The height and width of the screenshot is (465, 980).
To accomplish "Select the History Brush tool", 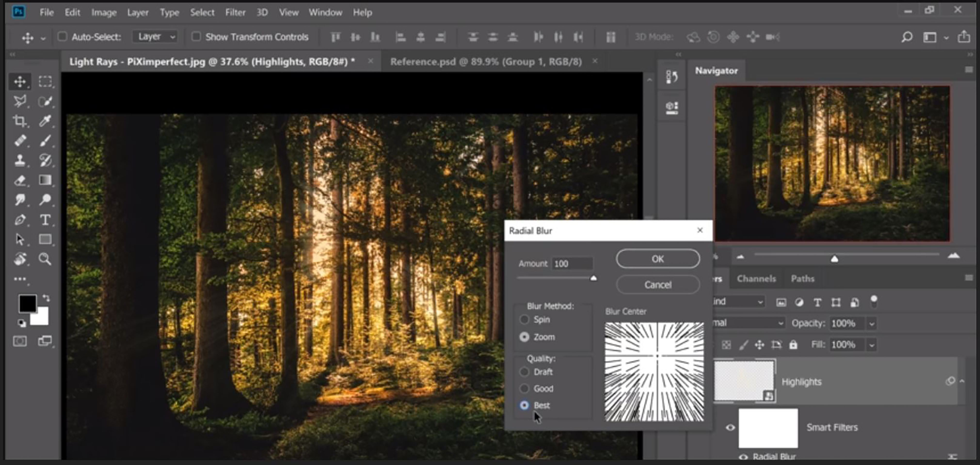I will click(x=45, y=160).
